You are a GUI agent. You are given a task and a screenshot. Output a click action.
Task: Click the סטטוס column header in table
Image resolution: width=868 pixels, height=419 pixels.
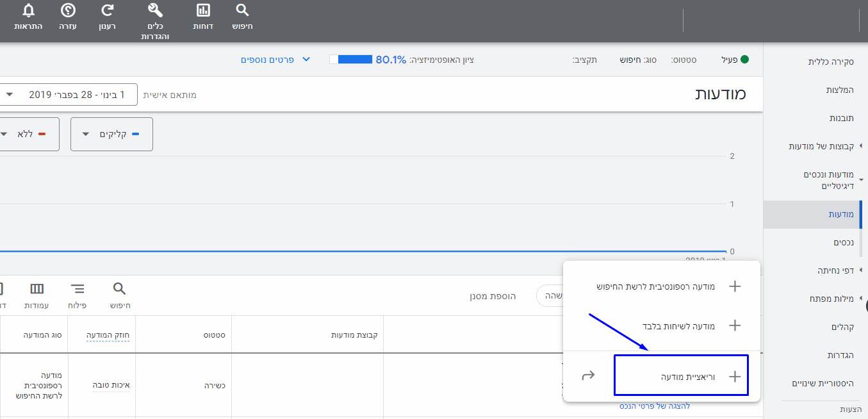point(213,334)
